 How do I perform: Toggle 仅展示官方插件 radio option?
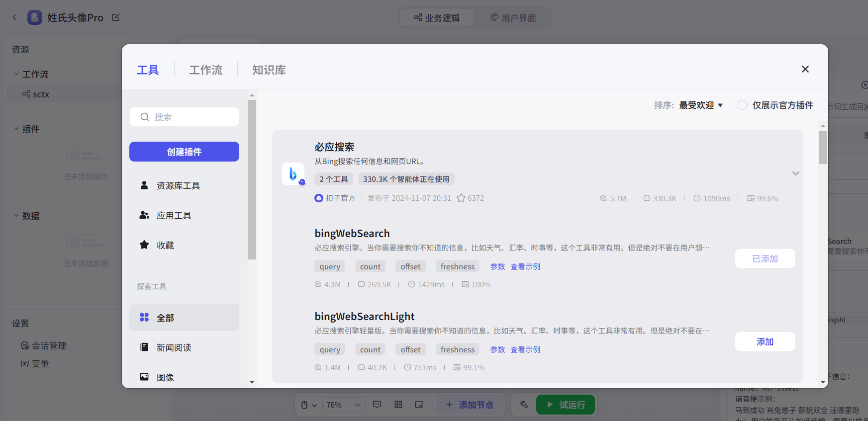[x=743, y=105]
